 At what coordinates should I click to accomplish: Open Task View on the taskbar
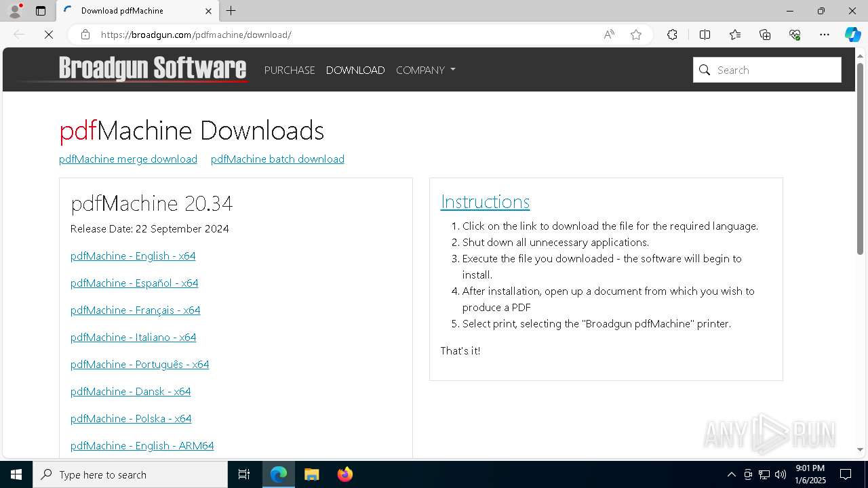244,474
